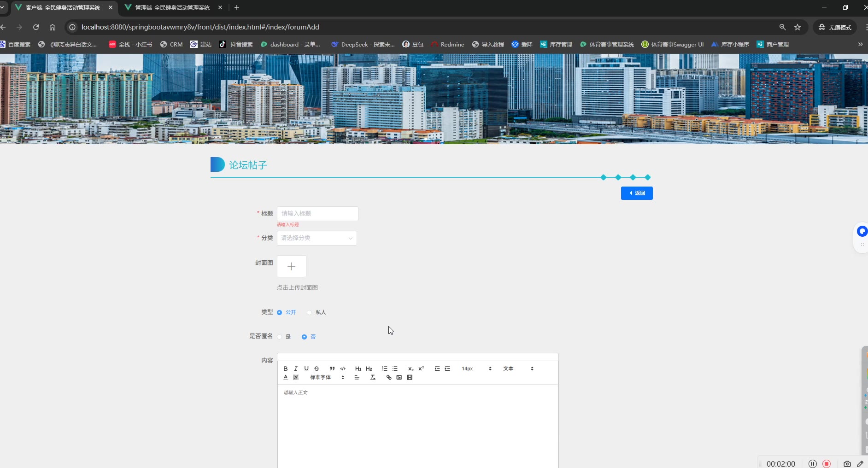Image resolution: width=868 pixels, height=468 pixels.
Task: Click the plus box to upload cover image
Action: click(291, 266)
